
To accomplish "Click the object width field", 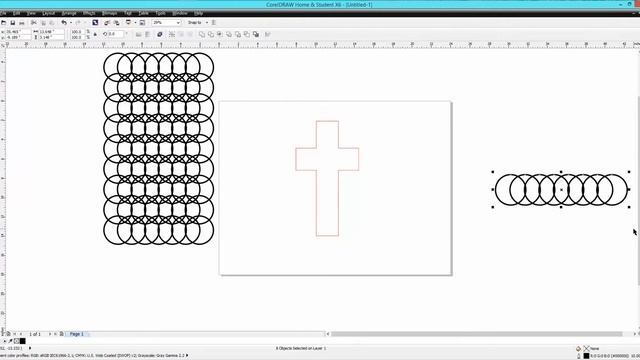I will [x=51, y=31].
